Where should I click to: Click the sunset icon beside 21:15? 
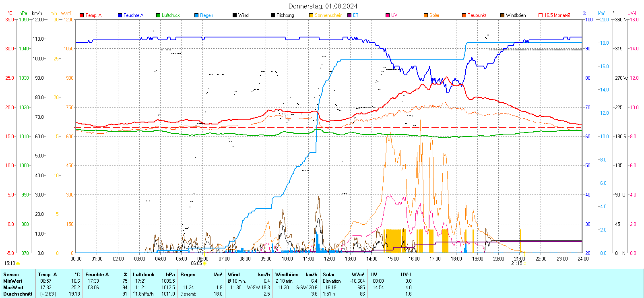click(525, 263)
